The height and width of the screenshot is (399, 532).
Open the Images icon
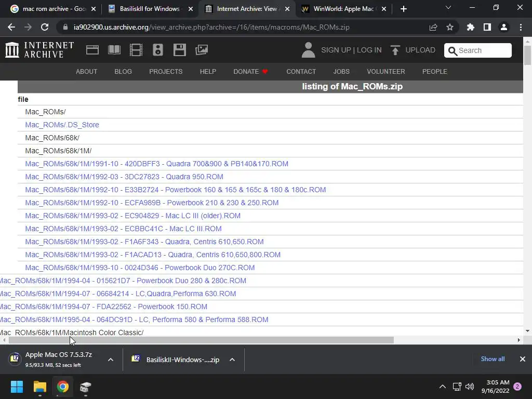pyautogui.click(x=202, y=50)
